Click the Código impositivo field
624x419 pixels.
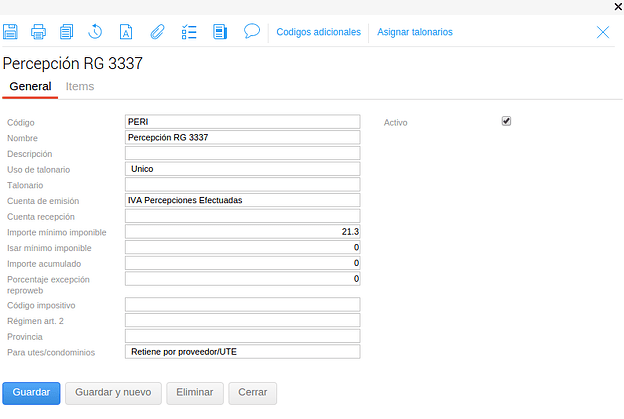(242, 304)
